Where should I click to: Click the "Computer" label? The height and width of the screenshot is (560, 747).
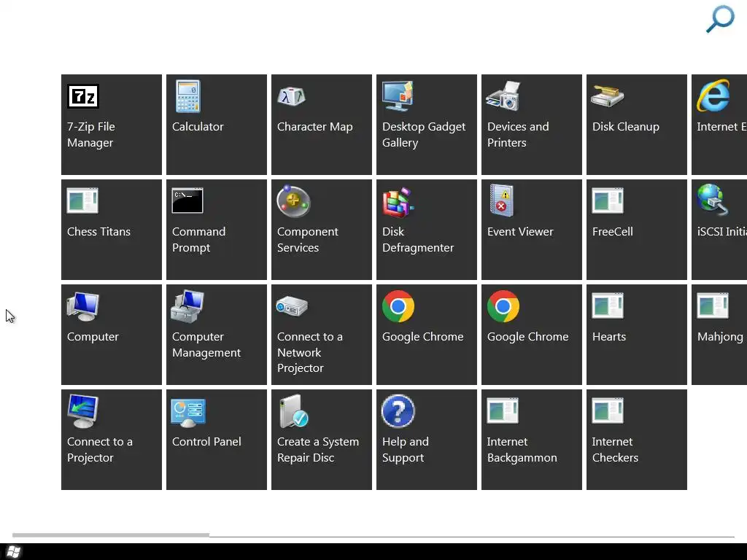[93, 337]
